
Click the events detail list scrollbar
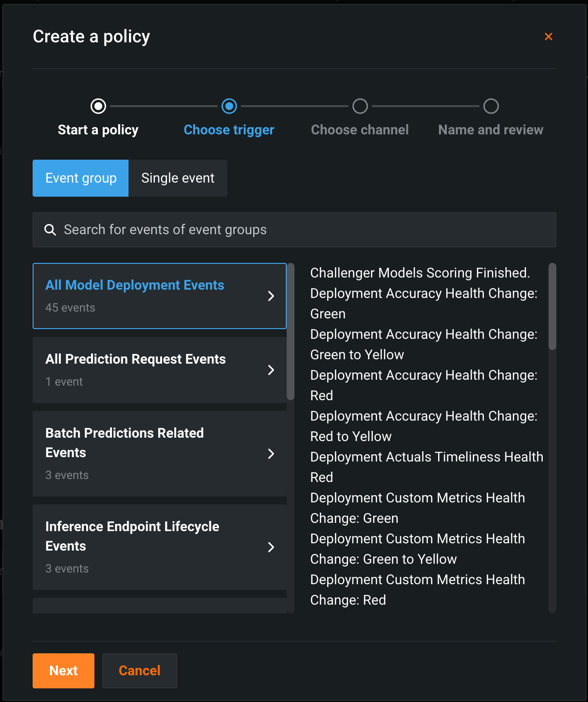pos(552,307)
